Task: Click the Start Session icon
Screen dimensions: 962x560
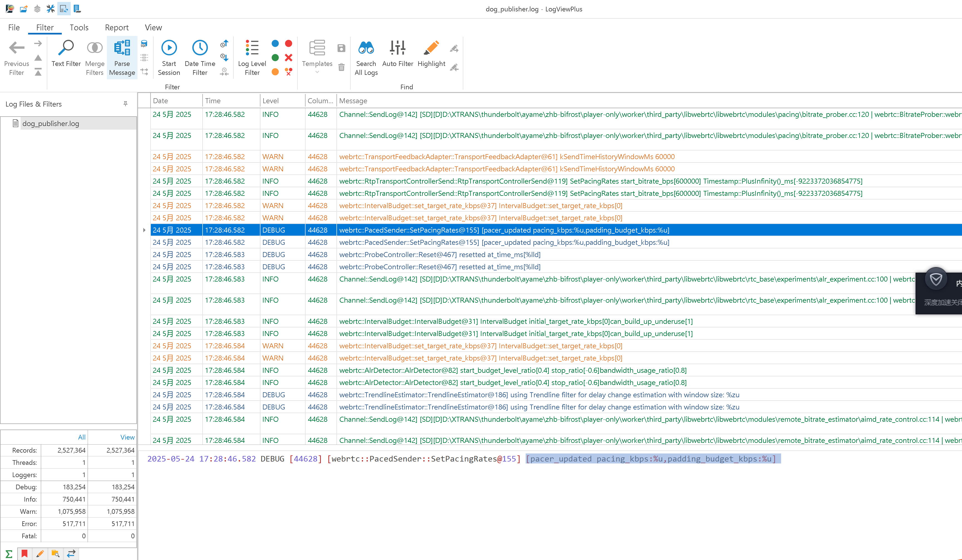Action: pyautogui.click(x=169, y=48)
